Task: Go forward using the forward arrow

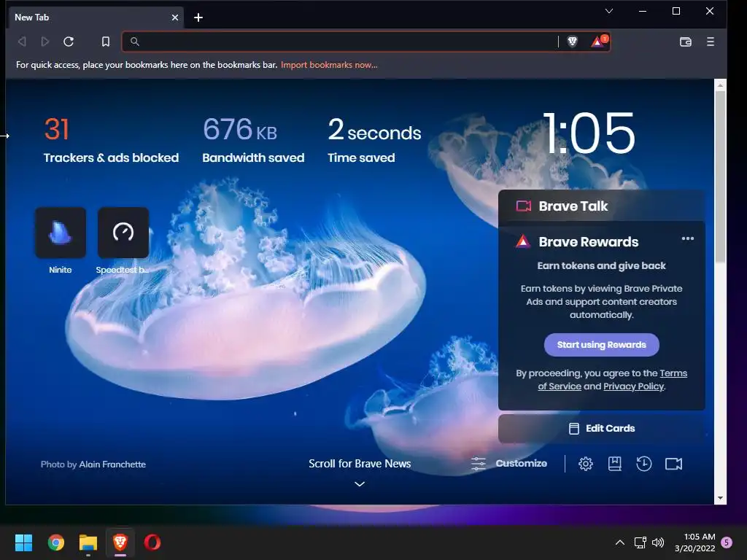Action: click(44, 42)
